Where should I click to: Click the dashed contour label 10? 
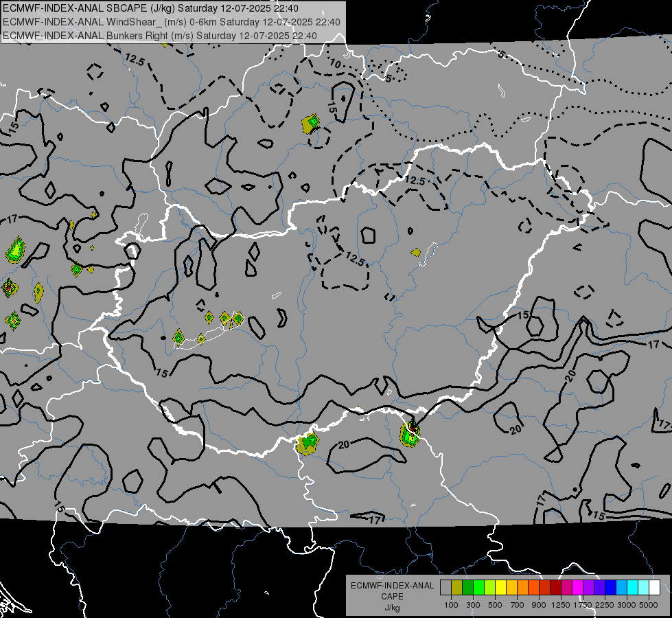(x=335, y=63)
